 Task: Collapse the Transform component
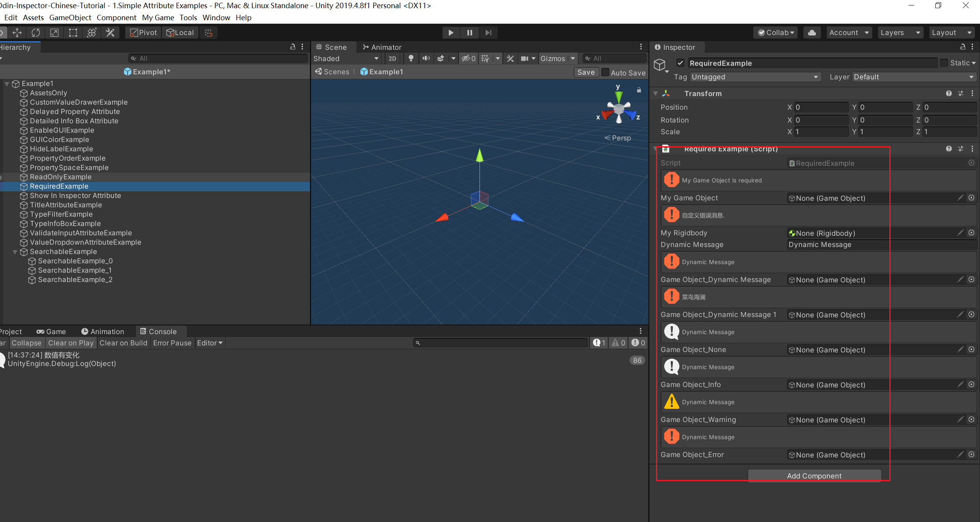pyautogui.click(x=656, y=93)
